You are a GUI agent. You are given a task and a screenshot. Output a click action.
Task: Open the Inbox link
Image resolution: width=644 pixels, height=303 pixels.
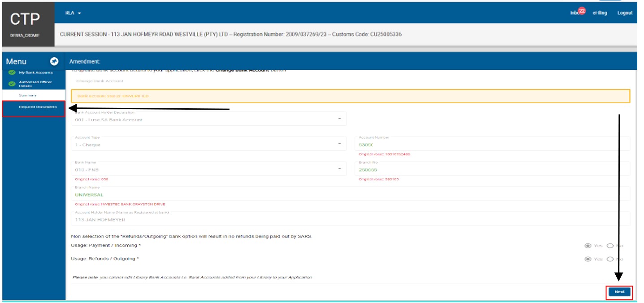tap(575, 13)
